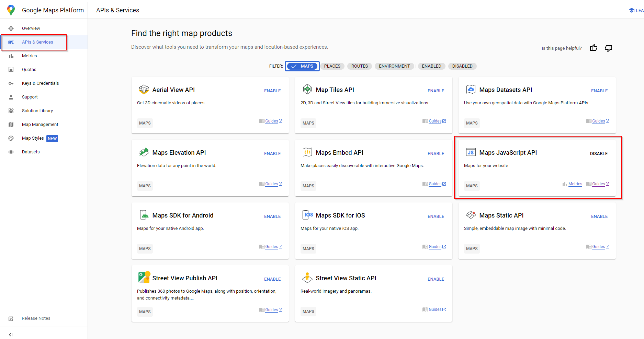This screenshot has width=644, height=339.
Task: Enable the Maps Datasets API
Action: [x=599, y=91]
